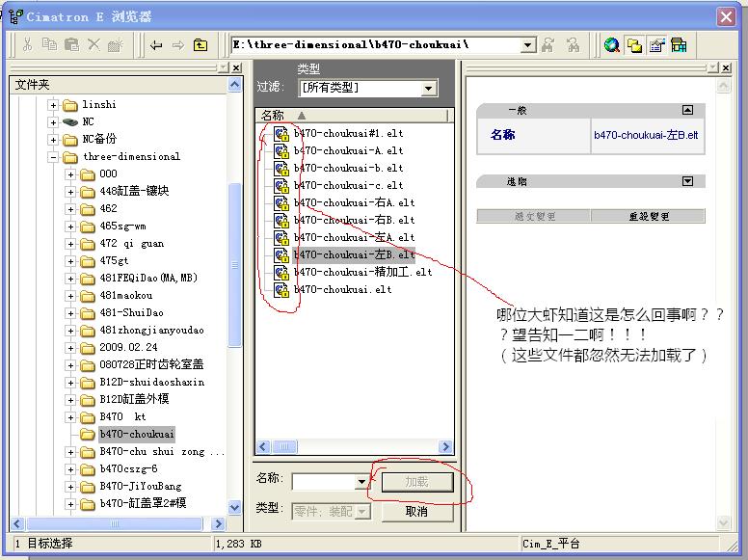Open the 名称 filename dropdown arrow
The height and width of the screenshot is (560, 748).
[361, 482]
